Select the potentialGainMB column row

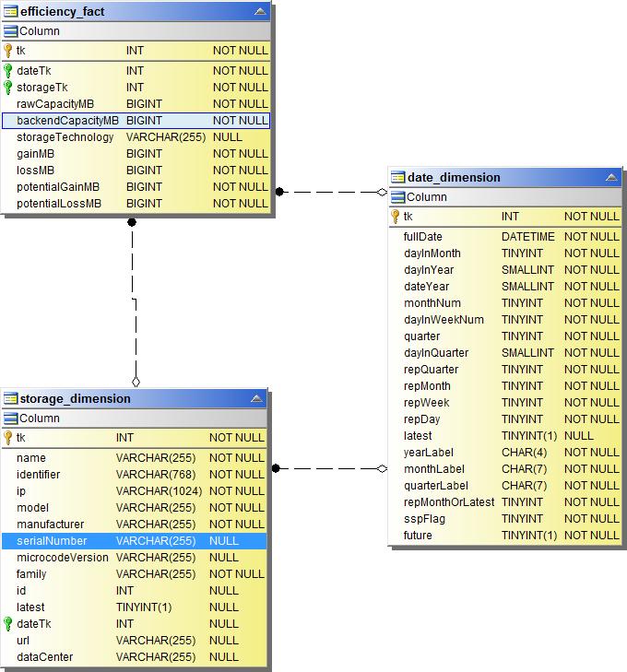pos(136,187)
